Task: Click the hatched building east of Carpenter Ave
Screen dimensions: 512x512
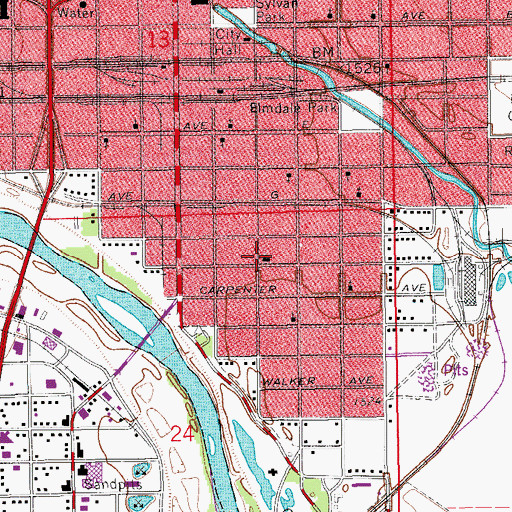Action: tap(470, 280)
